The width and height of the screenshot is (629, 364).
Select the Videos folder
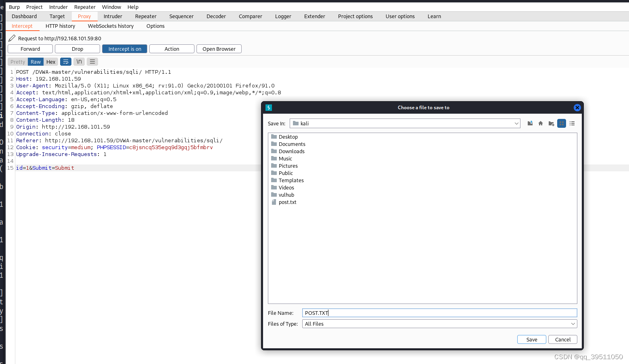(x=282, y=188)
